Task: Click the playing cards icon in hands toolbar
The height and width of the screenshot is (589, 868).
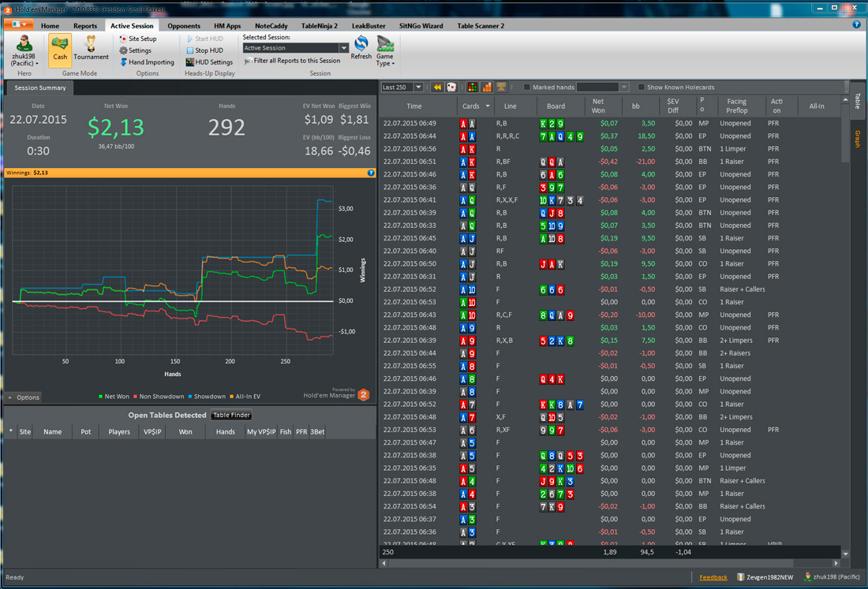Action: 451,87
